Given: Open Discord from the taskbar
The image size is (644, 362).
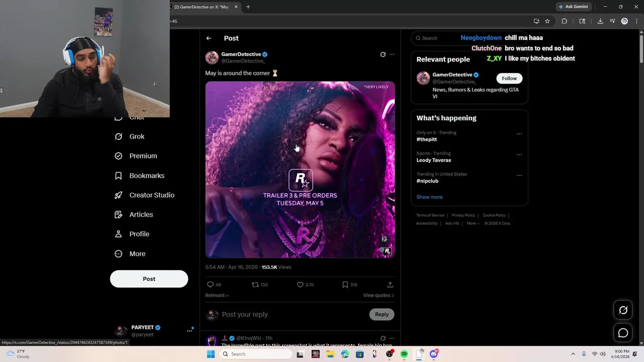Looking at the screenshot, I should (x=434, y=354).
